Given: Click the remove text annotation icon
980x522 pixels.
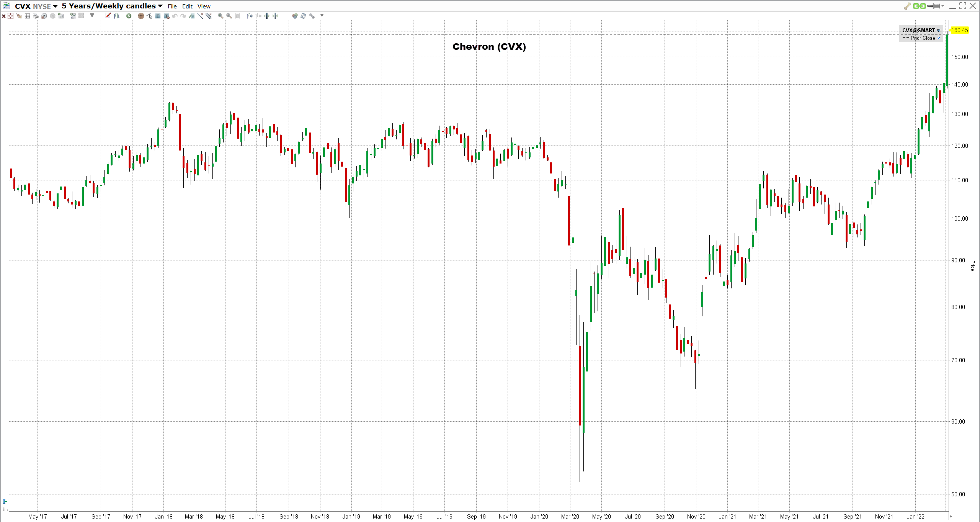Looking at the screenshot, I should 167,16.
